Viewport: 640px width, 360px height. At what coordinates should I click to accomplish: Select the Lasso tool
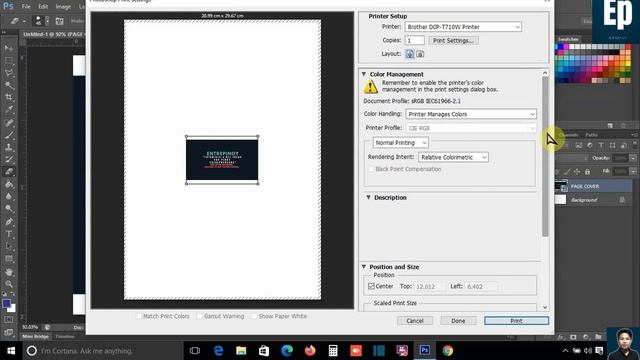[9, 73]
